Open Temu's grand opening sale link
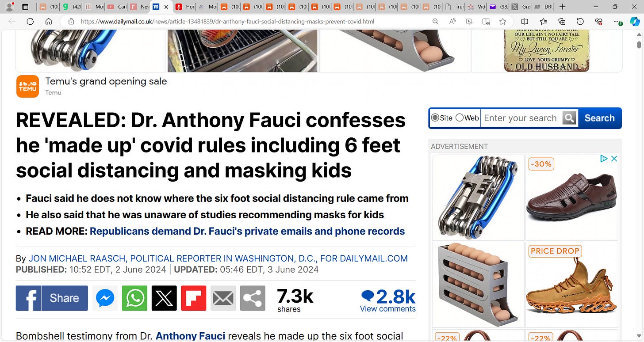This screenshot has height=342, width=644. [106, 81]
